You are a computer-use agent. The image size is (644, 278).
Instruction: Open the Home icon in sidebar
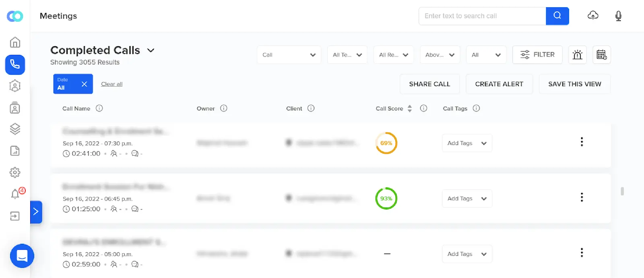[15, 42]
